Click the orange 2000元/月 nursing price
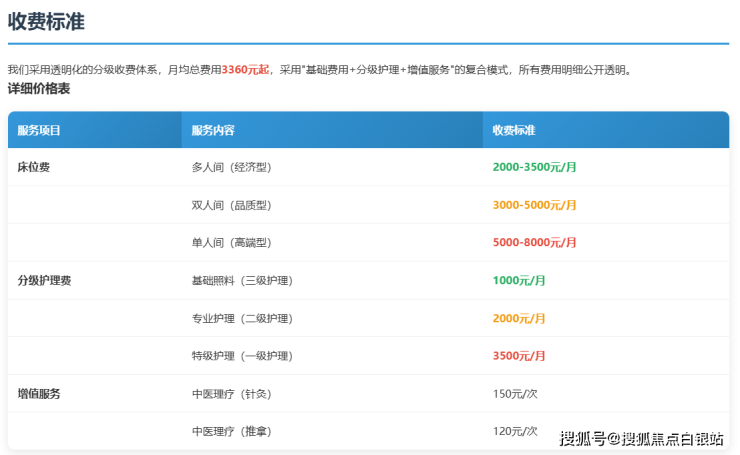The width and height of the screenshot is (740, 455). click(519, 318)
